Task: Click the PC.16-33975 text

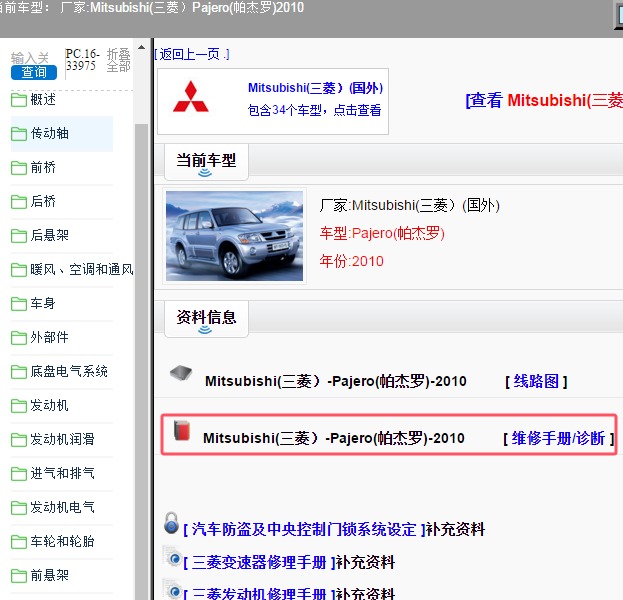Action: (83, 60)
